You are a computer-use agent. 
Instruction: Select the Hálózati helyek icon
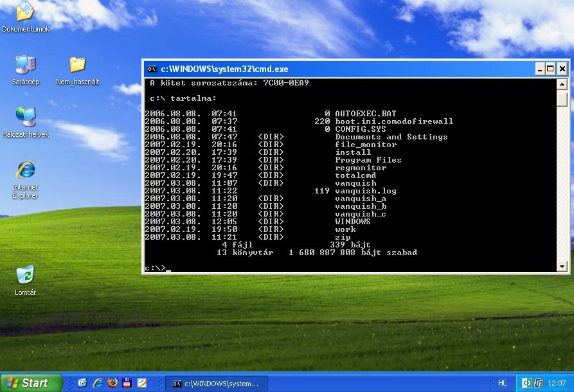click(x=25, y=122)
